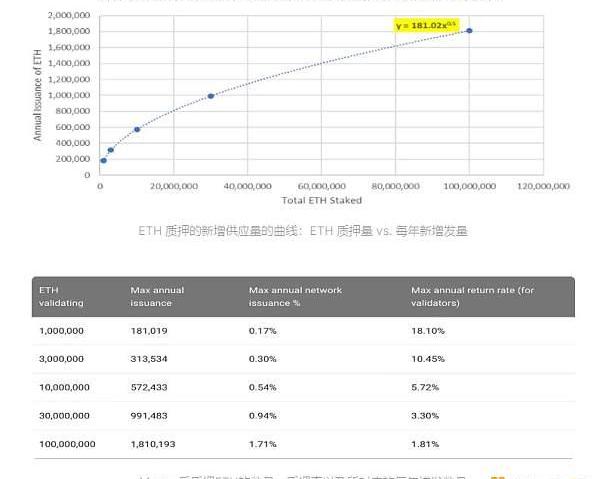
Task: Click the 3,000,000 cell in the table
Action: point(64,358)
